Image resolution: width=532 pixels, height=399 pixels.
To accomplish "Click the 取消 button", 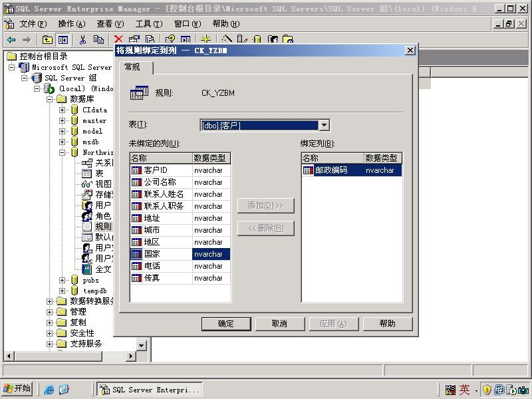I will coord(279,324).
